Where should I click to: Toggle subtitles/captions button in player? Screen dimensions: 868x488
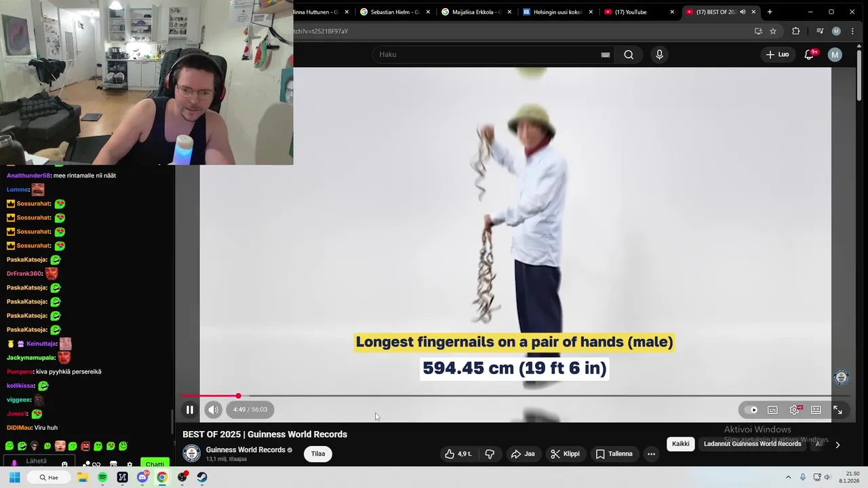[x=772, y=409]
